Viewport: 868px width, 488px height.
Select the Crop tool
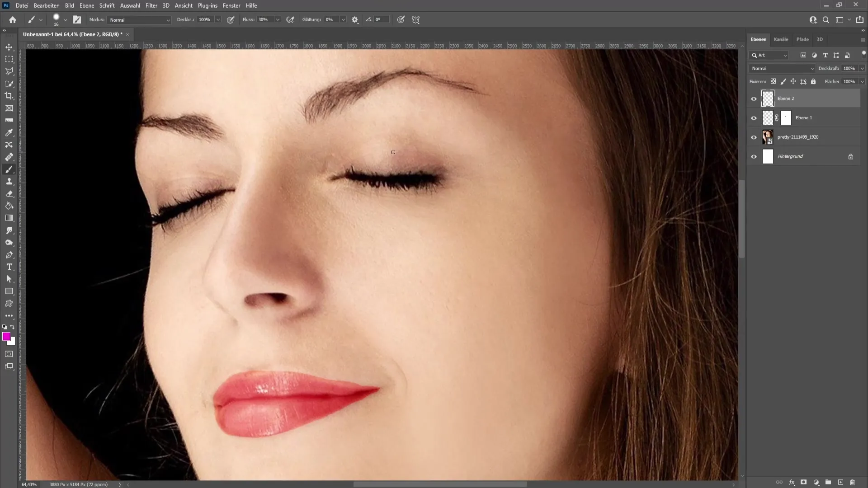pyautogui.click(x=9, y=95)
